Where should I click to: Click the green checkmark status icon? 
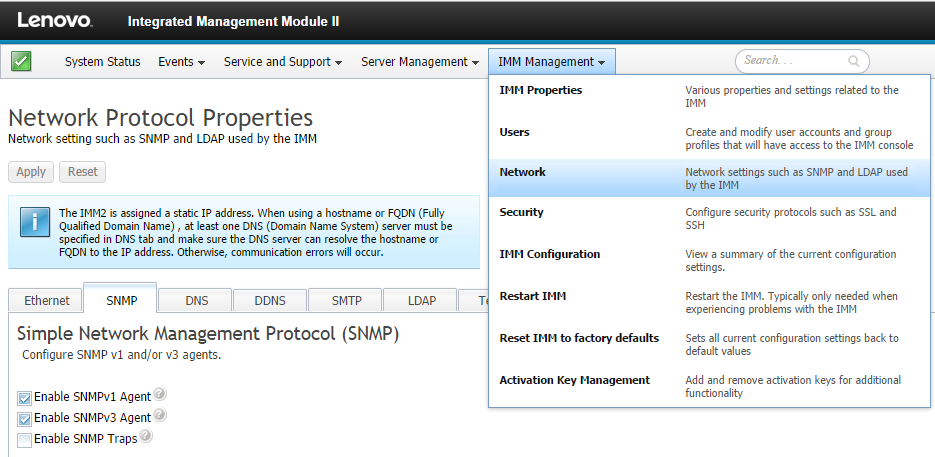(x=21, y=61)
